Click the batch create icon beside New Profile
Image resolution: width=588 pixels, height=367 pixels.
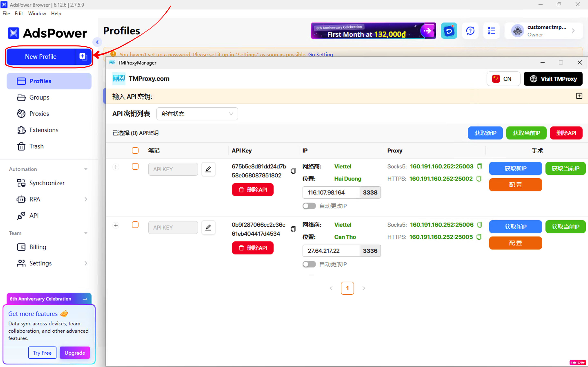pos(83,56)
